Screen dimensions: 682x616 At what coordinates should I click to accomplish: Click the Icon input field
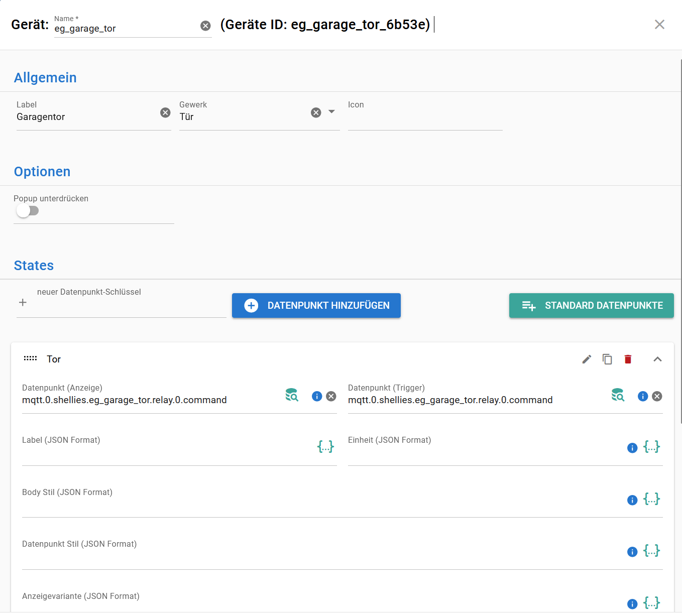click(x=425, y=117)
